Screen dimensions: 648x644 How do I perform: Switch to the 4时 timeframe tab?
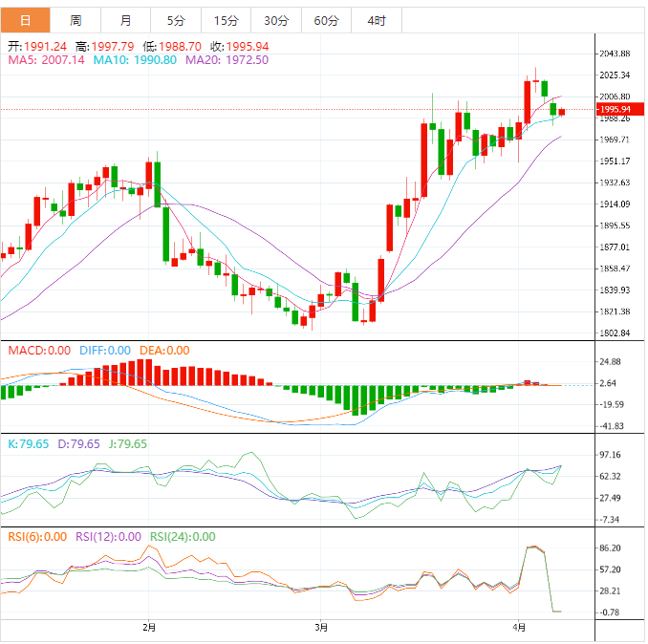[x=377, y=20]
